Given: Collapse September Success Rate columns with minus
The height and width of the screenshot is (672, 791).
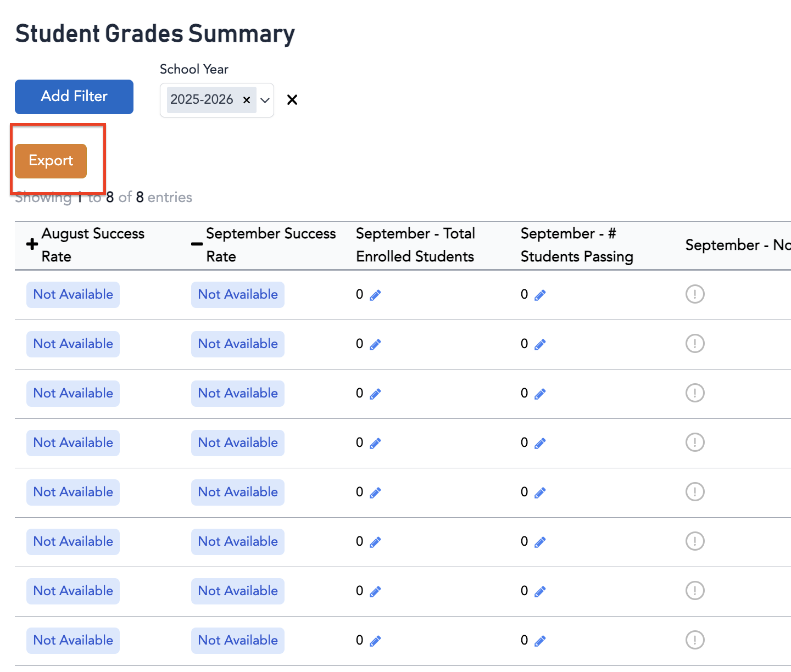Looking at the screenshot, I should [x=197, y=244].
